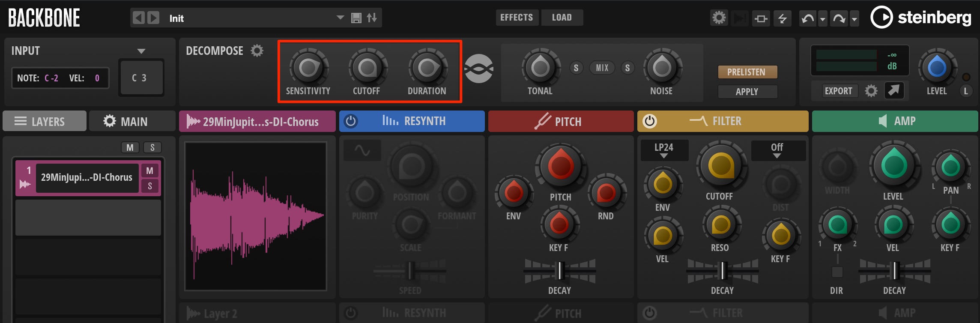The image size is (980, 323).
Task: Click the Filter Decay slider
Action: [722, 271]
